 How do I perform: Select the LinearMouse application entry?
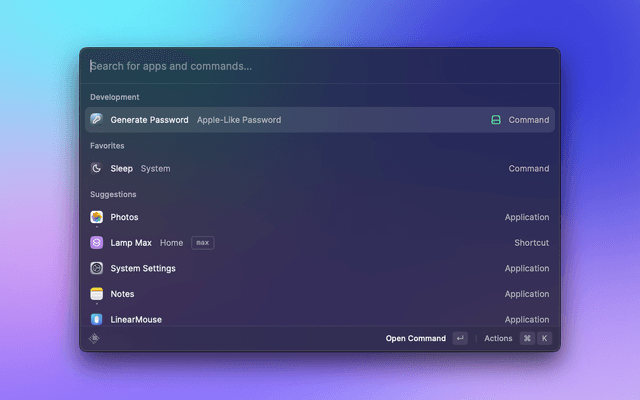point(300,319)
